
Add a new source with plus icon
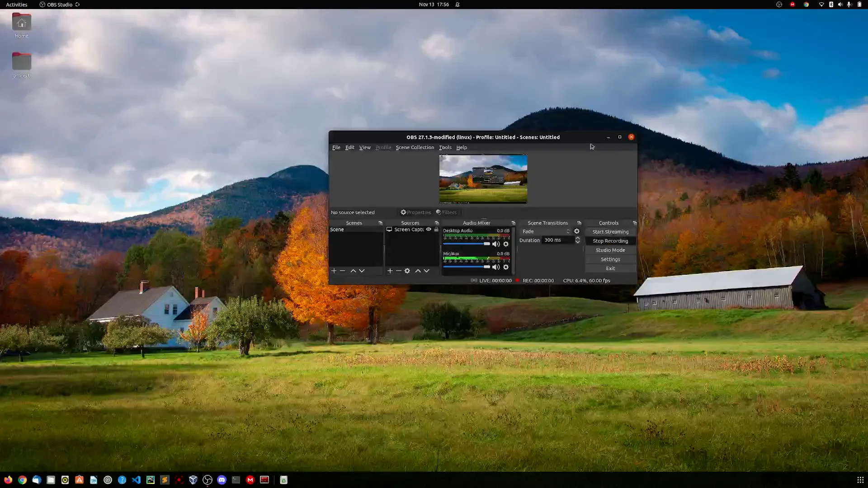coord(390,271)
